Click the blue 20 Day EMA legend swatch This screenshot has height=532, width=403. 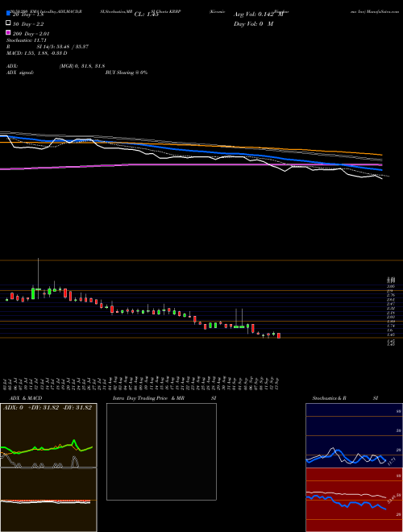click(8, 14)
